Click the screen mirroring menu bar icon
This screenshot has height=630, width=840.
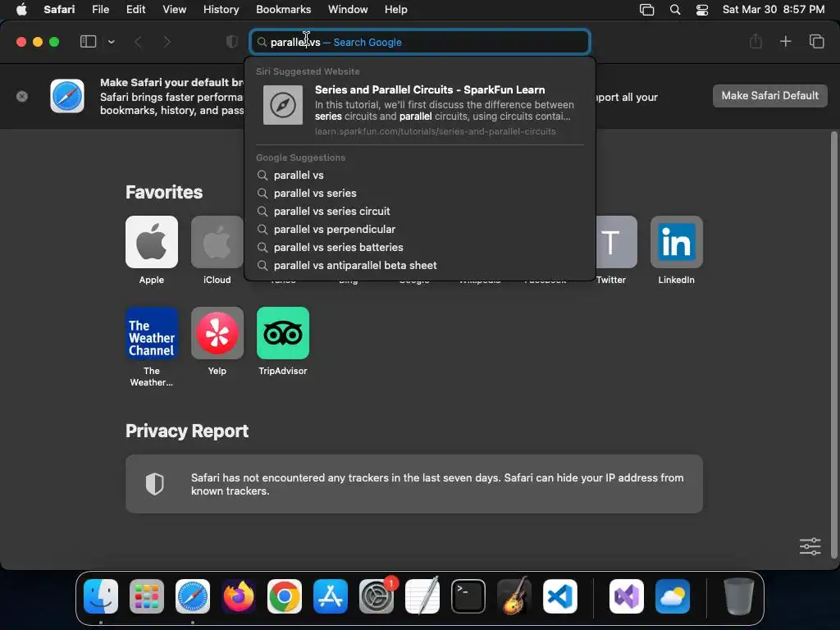[646, 10]
